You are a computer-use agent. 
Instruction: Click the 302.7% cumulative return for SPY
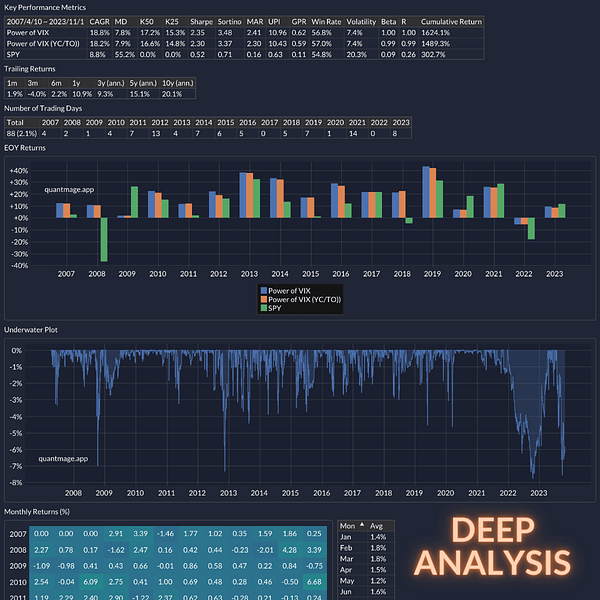pos(433,55)
